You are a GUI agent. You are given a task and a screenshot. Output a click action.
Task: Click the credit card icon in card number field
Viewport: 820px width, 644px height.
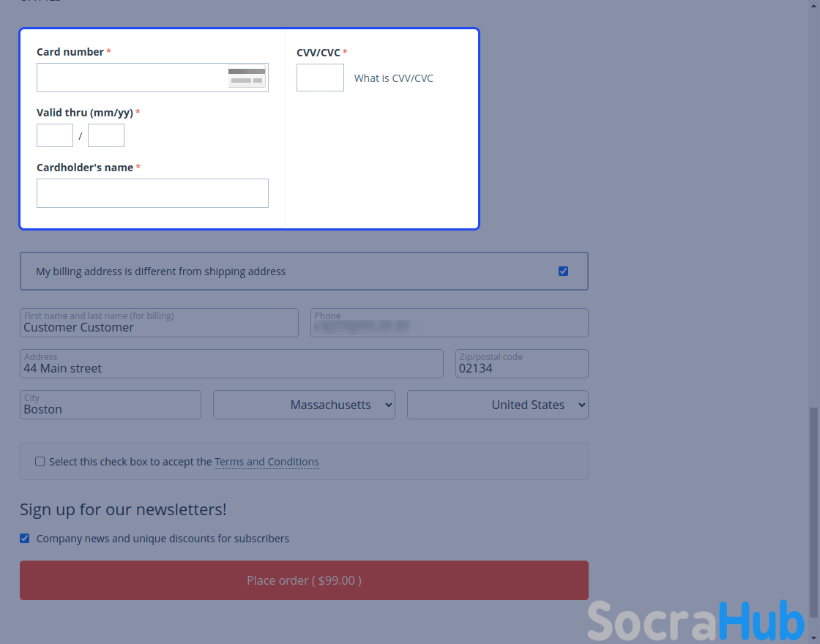(247, 77)
